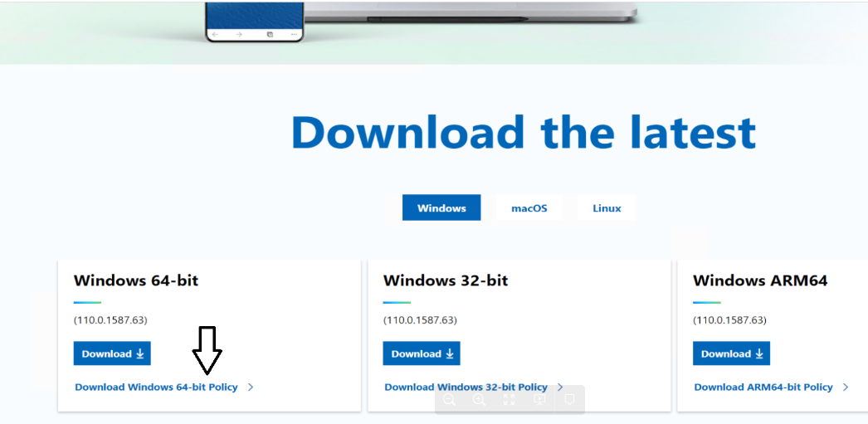This screenshot has height=424, width=868.
Task: Click the Windows 32-bit card heading
Action: [x=445, y=280]
